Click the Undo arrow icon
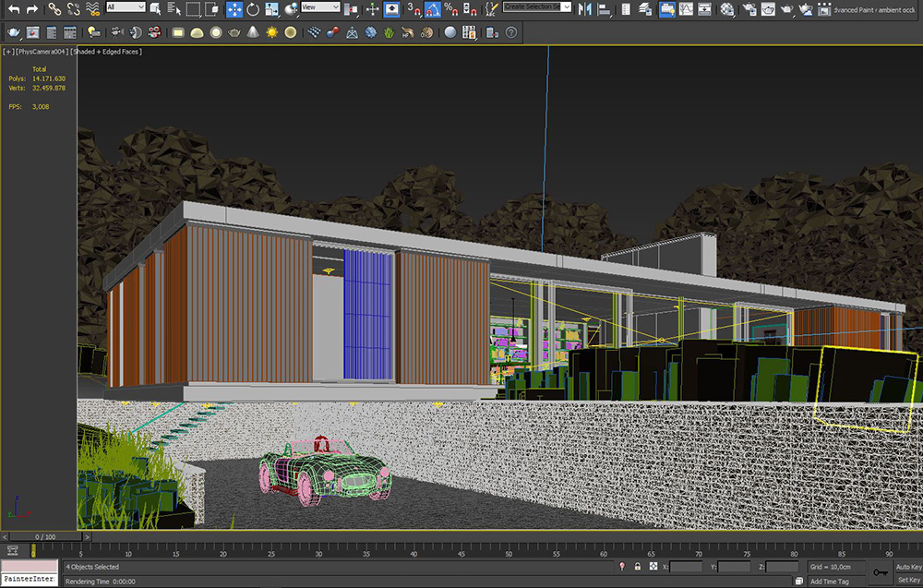The image size is (923, 588). [x=14, y=9]
